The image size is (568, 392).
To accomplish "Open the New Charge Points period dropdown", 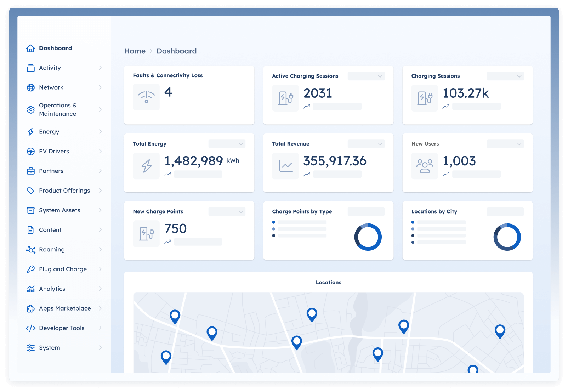I will [227, 212].
